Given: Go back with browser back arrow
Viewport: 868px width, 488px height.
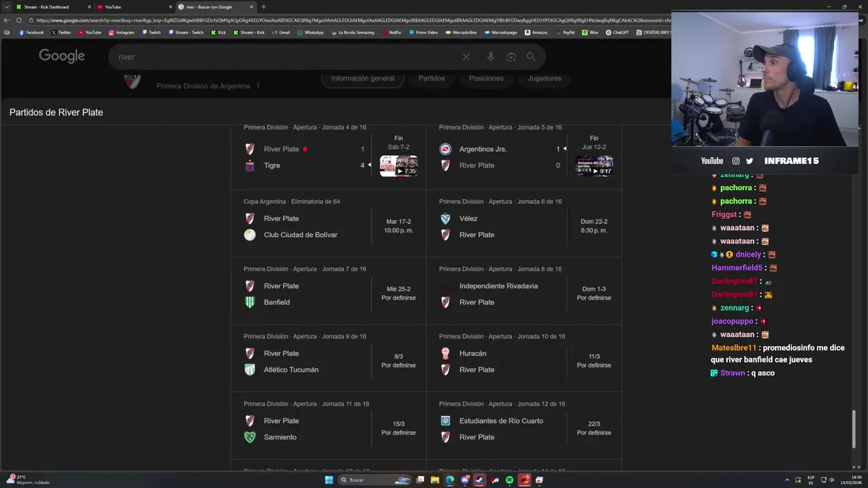Looking at the screenshot, I should (x=7, y=20).
